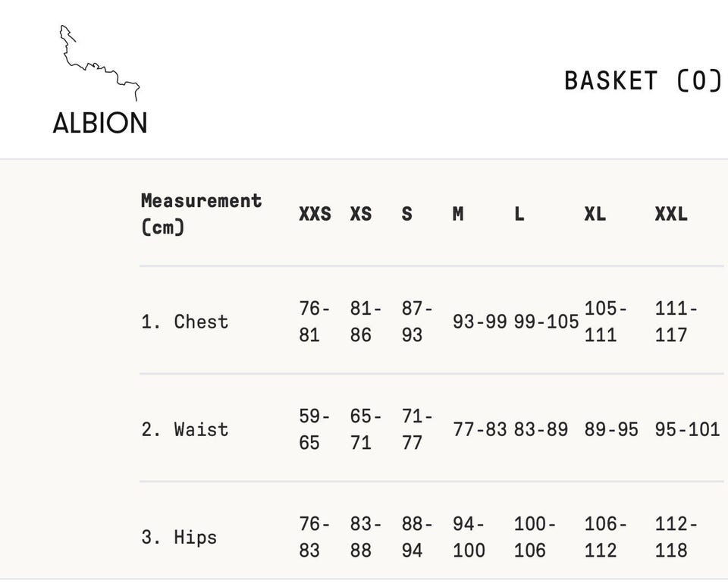This screenshot has width=728, height=587.
Task: Open the BASKET (0) link
Action: pos(642,80)
